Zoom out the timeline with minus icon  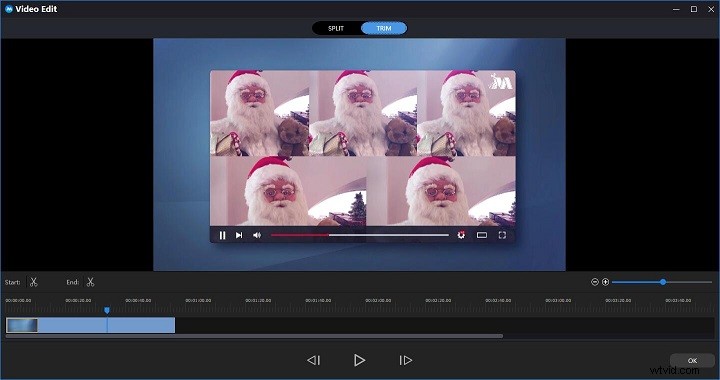point(595,282)
